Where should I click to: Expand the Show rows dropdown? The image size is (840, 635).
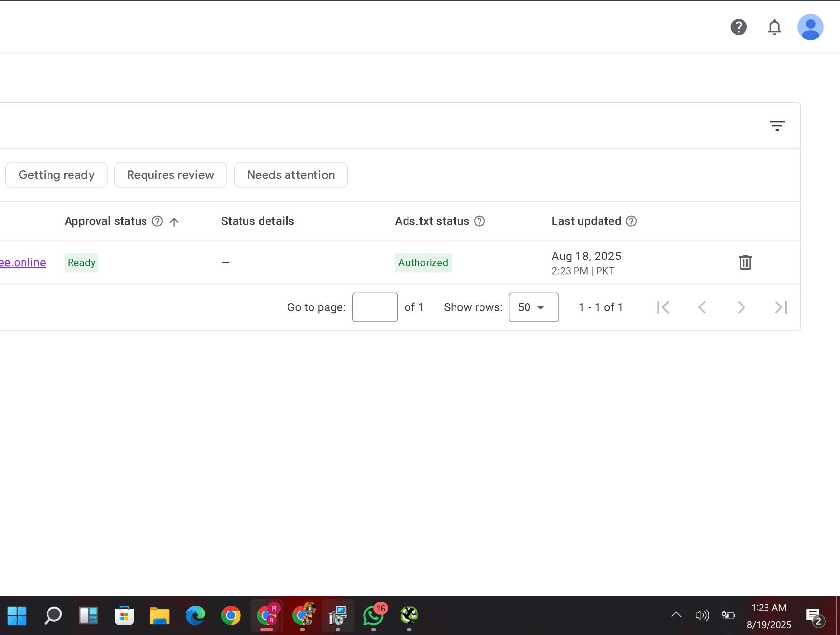(533, 307)
